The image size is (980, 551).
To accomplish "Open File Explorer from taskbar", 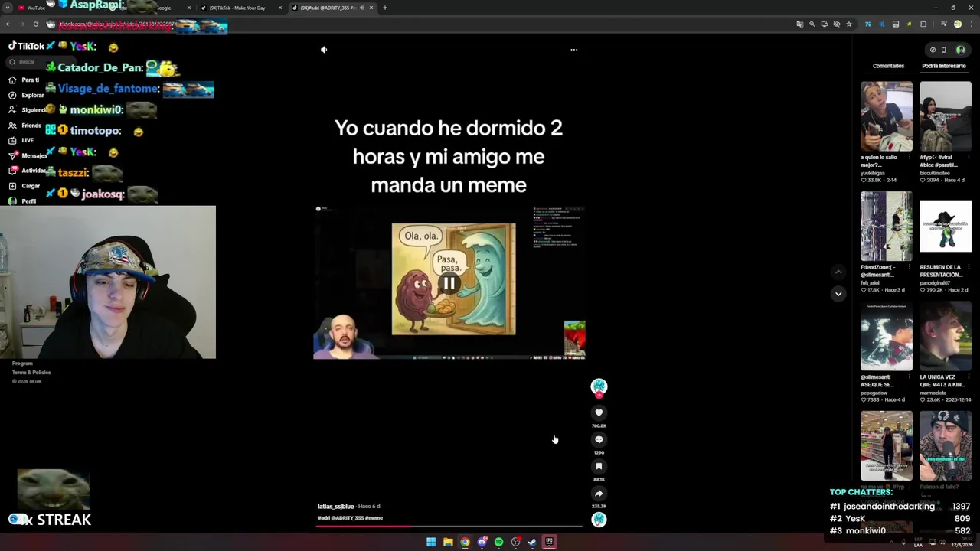I will coord(448,542).
